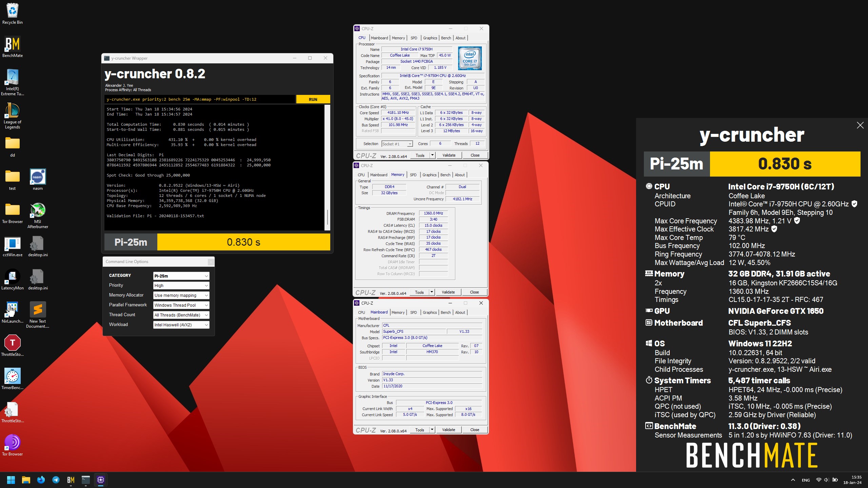Open Telegram from the taskbar

point(56,480)
